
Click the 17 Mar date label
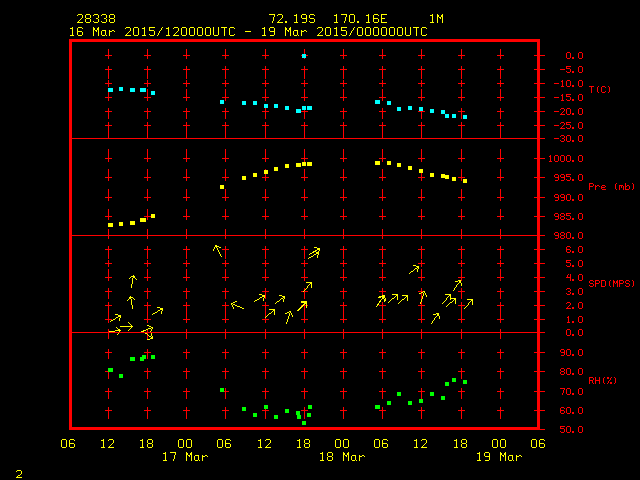coord(185,457)
